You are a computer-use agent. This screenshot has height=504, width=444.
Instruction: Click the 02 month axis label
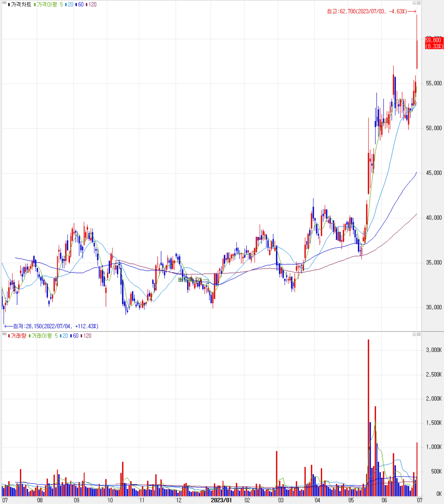(x=247, y=500)
